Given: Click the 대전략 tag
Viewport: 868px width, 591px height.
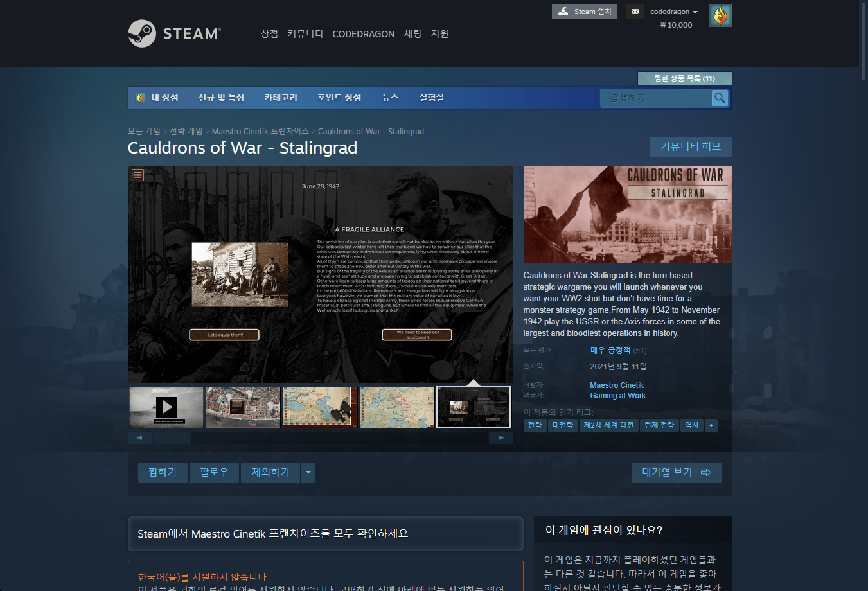Looking at the screenshot, I should tap(563, 425).
